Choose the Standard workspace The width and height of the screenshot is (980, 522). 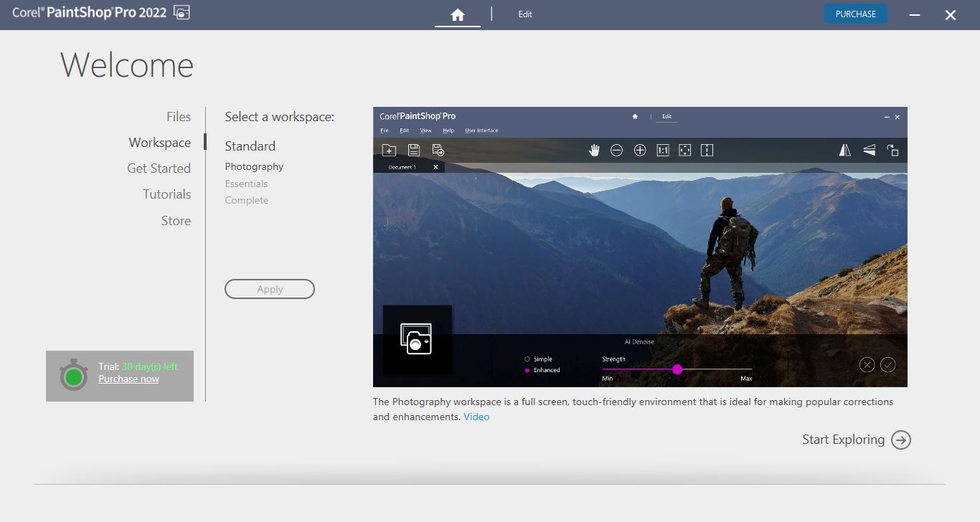[250, 146]
